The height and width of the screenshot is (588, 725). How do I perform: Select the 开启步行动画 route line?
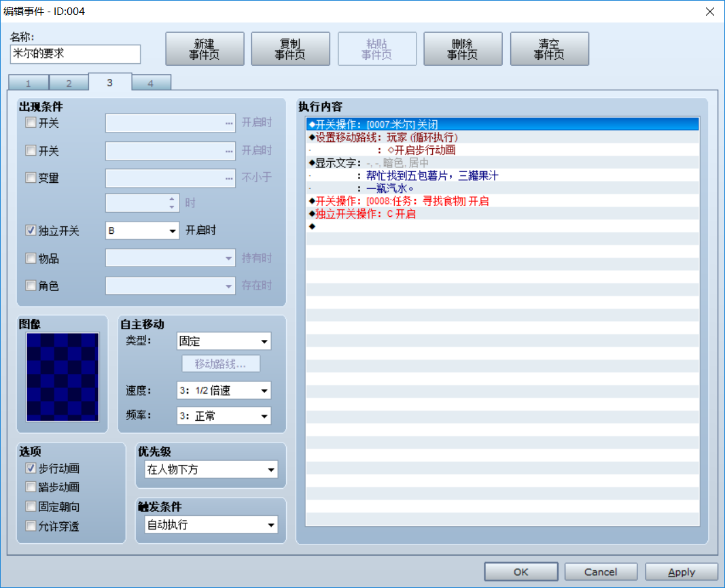coord(503,150)
